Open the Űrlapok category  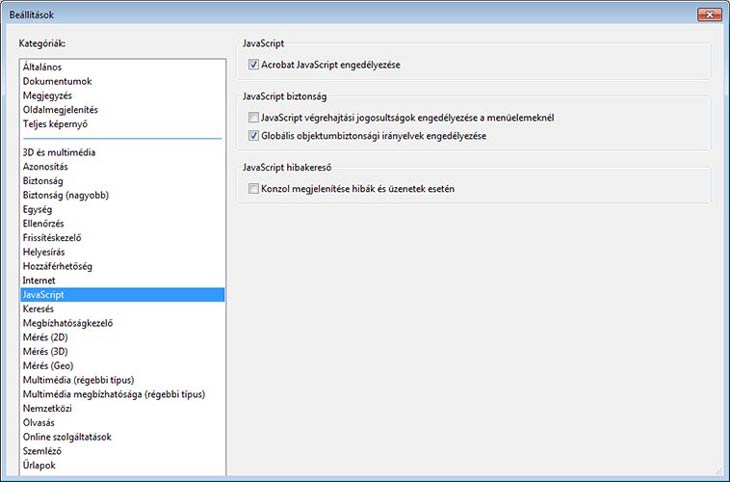coord(123,465)
